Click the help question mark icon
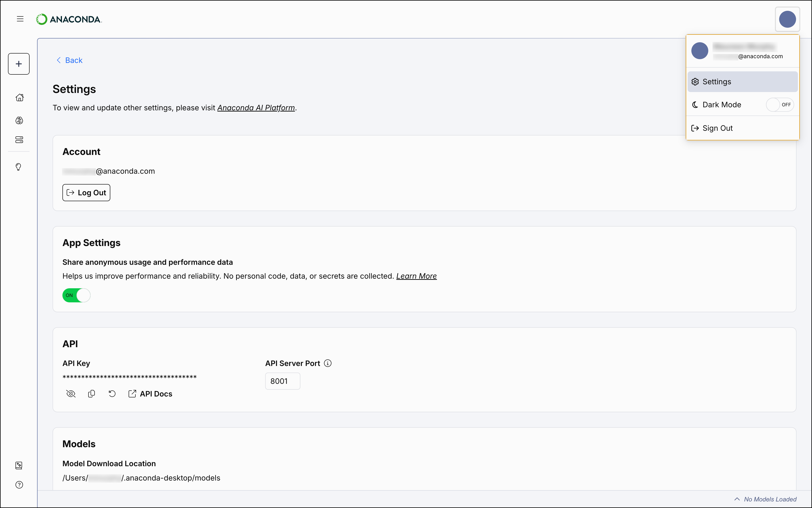Screen dimensions: 812x508 coord(19,485)
